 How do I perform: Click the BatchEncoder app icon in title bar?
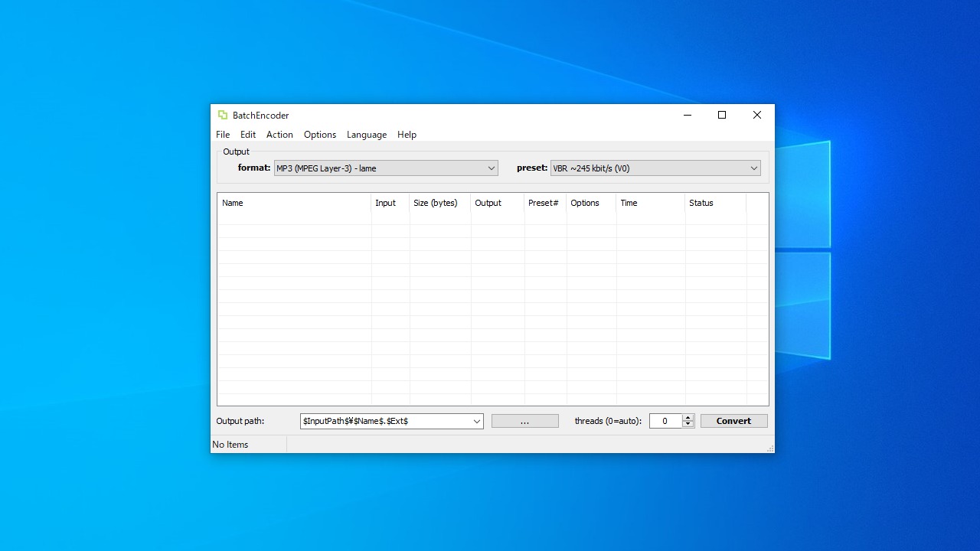coord(223,115)
